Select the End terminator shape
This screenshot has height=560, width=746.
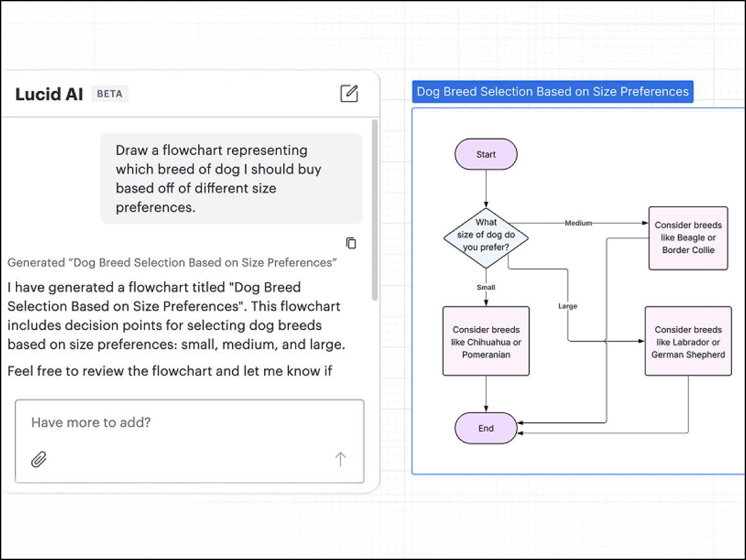486,428
